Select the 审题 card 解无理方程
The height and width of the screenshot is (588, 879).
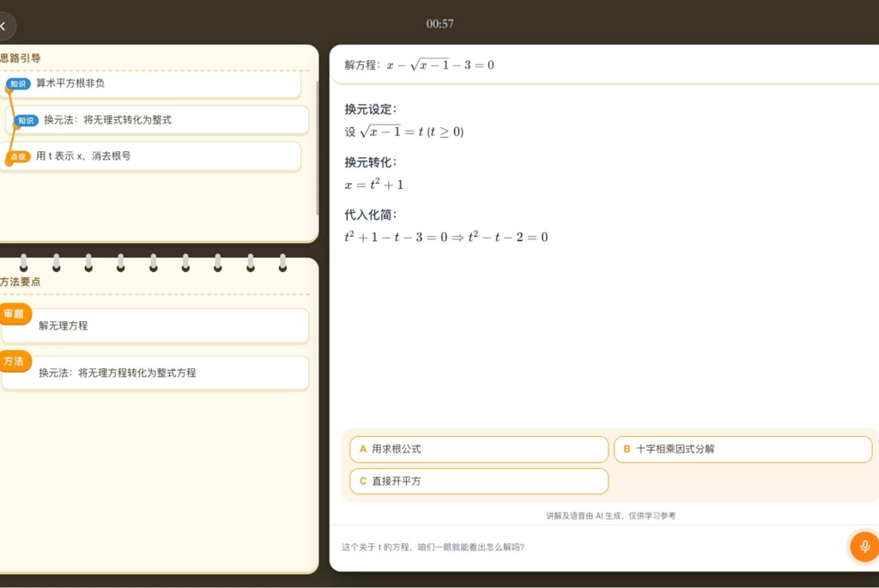(155, 325)
